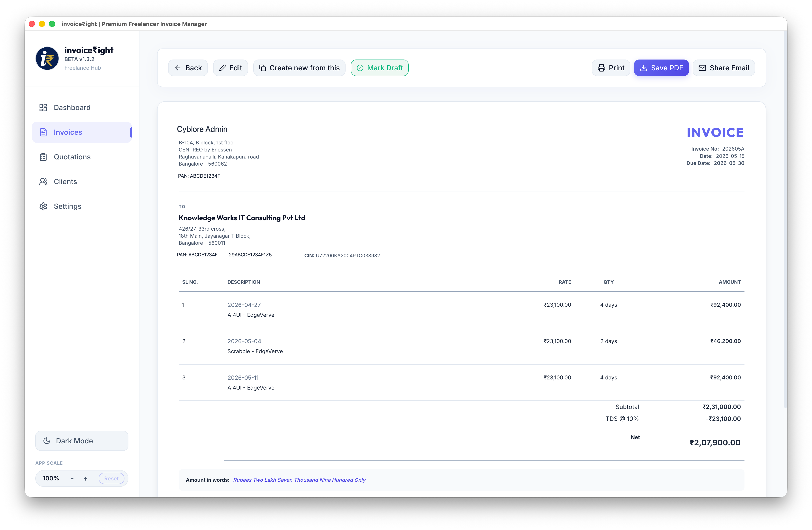Share the invoice by Email

point(724,68)
